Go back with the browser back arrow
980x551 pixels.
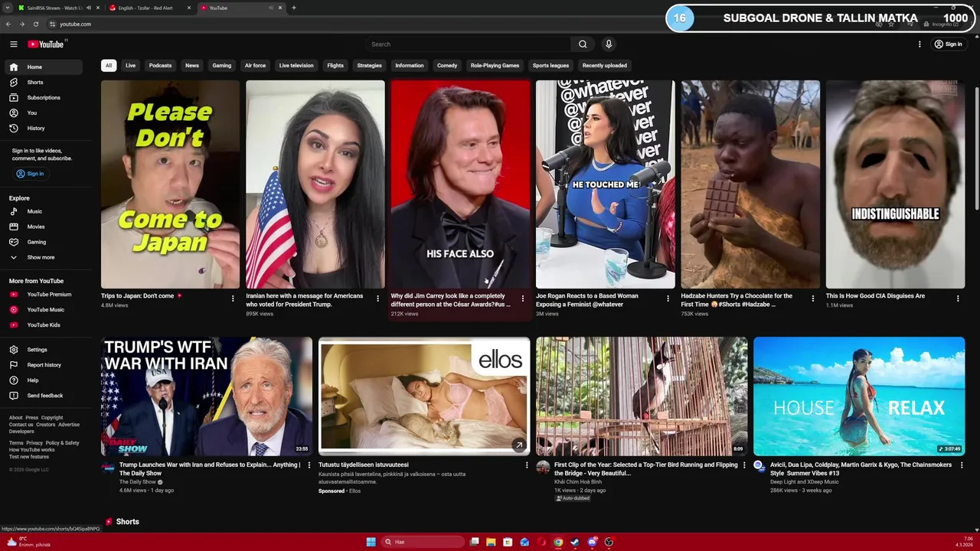coord(8,24)
